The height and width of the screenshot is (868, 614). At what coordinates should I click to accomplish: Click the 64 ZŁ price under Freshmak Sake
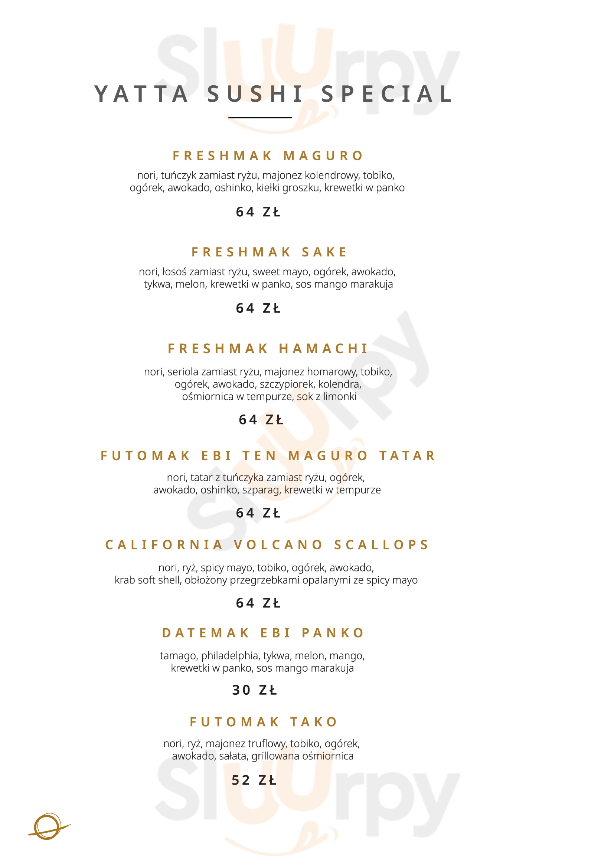tap(259, 308)
